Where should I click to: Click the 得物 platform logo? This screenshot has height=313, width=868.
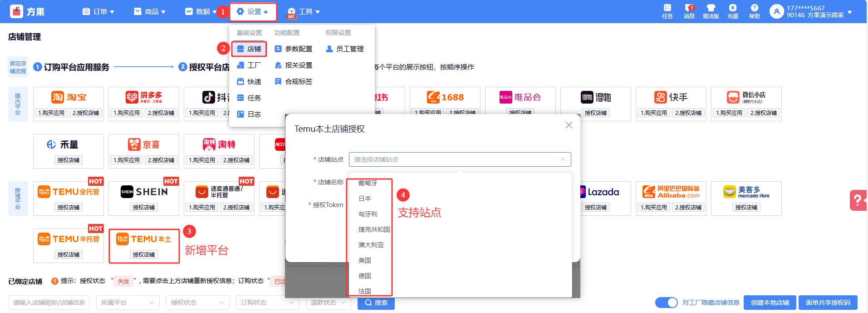click(x=596, y=97)
